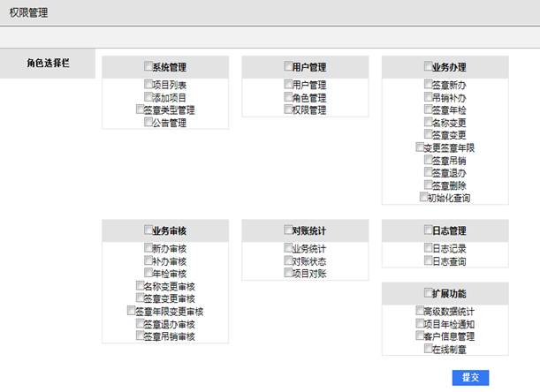Check the 系统管理 group checkbox
The height and width of the screenshot is (392, 540).
[x=148, y=66]
